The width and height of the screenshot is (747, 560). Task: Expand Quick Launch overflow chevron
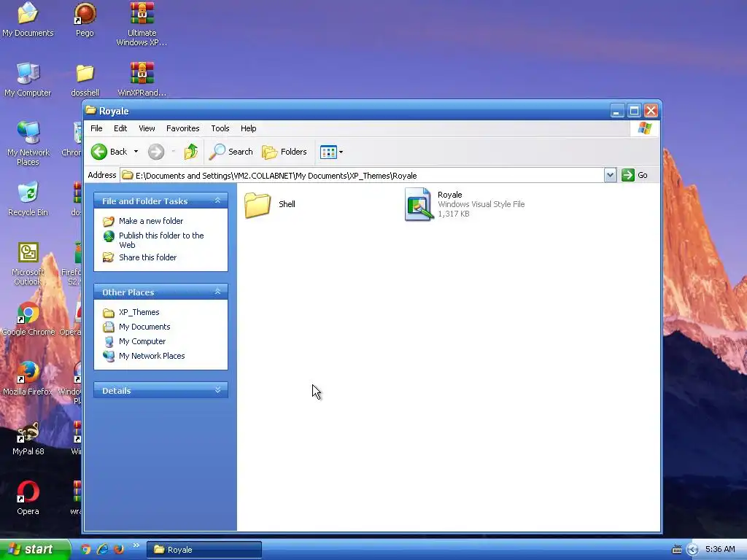136,545
